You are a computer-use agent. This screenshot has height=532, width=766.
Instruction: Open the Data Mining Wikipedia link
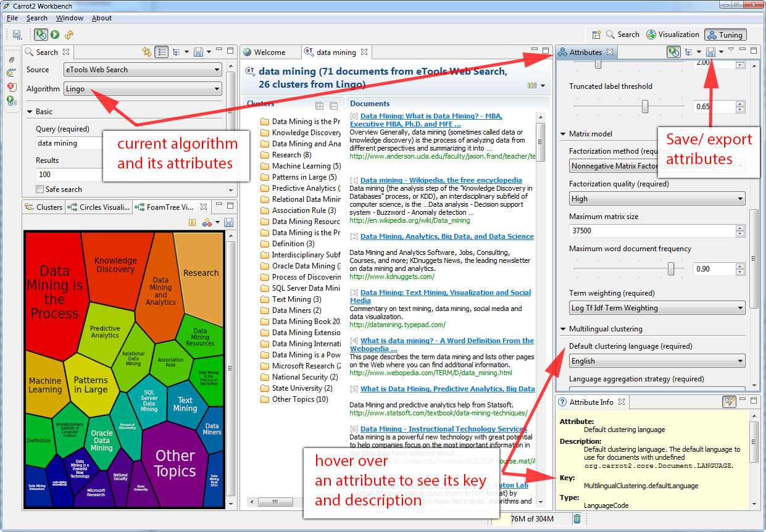coord(441,180)
